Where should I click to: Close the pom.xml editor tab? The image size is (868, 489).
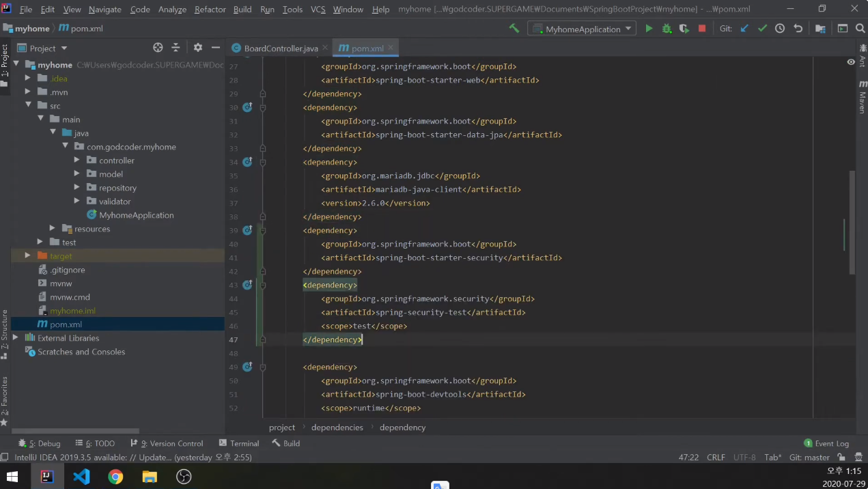point(391,48)
